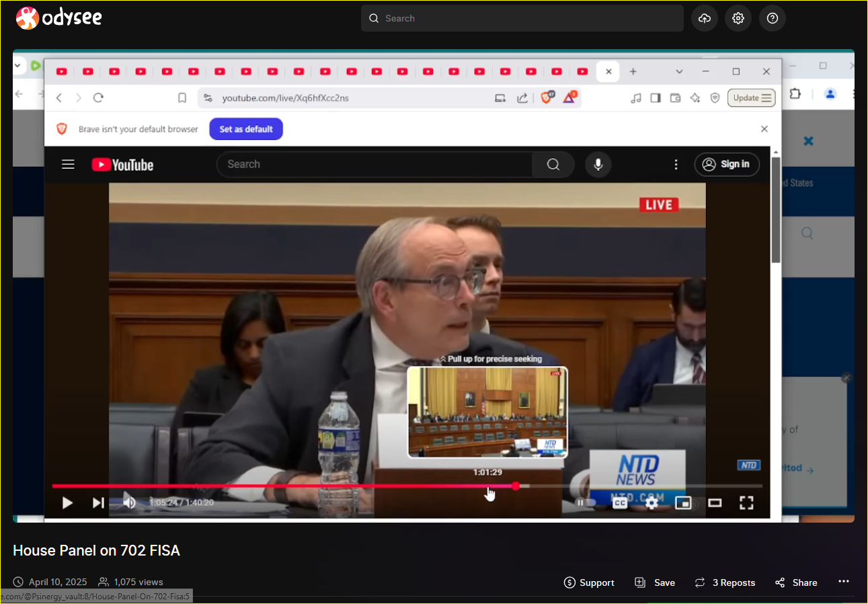Save the video with Save button
This screenshot has height=604, width=868.
click(655, 582)
